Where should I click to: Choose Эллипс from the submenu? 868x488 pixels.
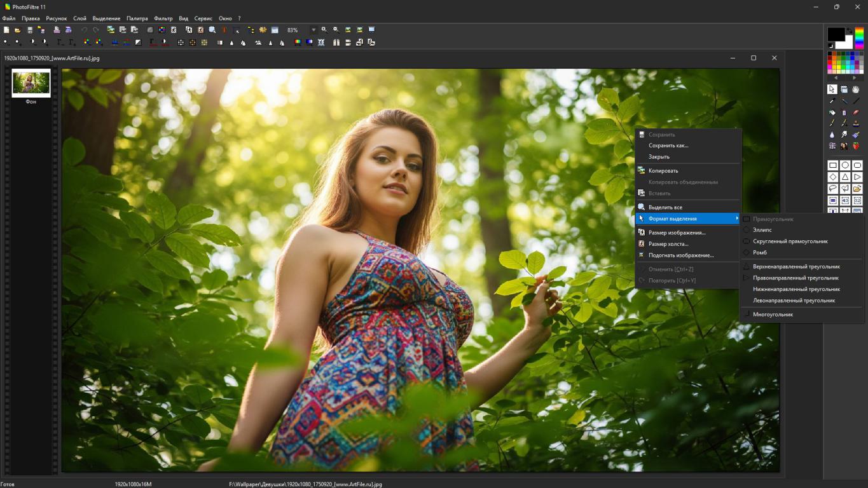click(762, 230)
